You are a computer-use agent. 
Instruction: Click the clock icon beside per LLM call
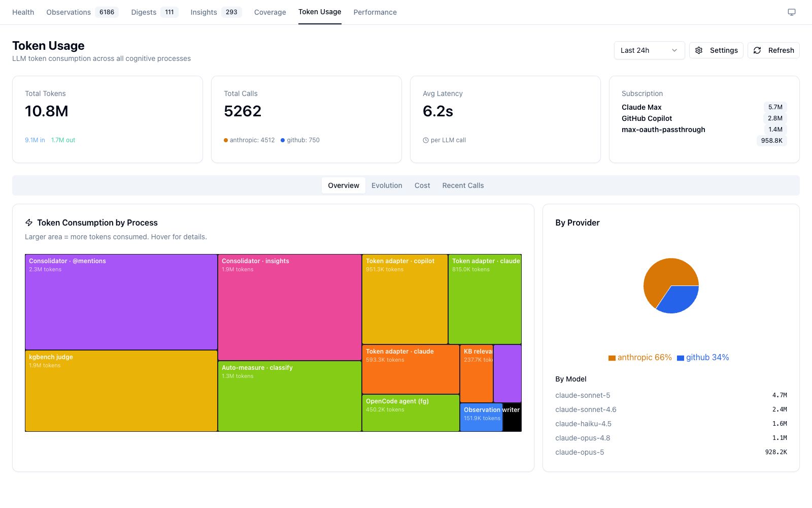coord(426,140)
